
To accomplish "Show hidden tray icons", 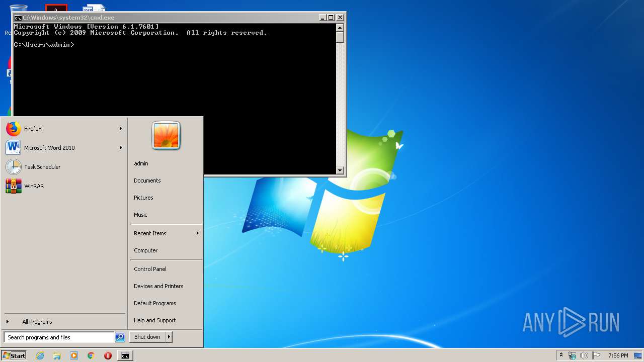I will (x=561, y=355).
